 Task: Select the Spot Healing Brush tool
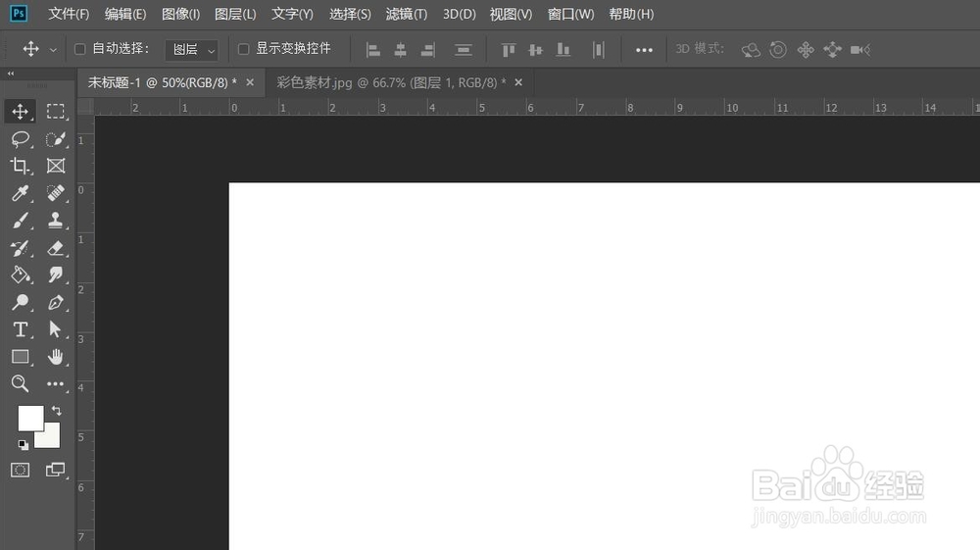56,193
